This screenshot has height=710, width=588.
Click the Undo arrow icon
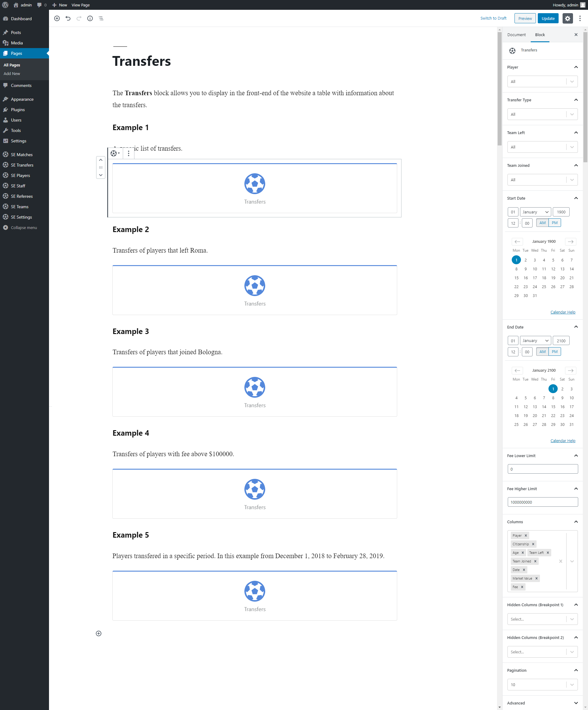click(x=68, y=19)
